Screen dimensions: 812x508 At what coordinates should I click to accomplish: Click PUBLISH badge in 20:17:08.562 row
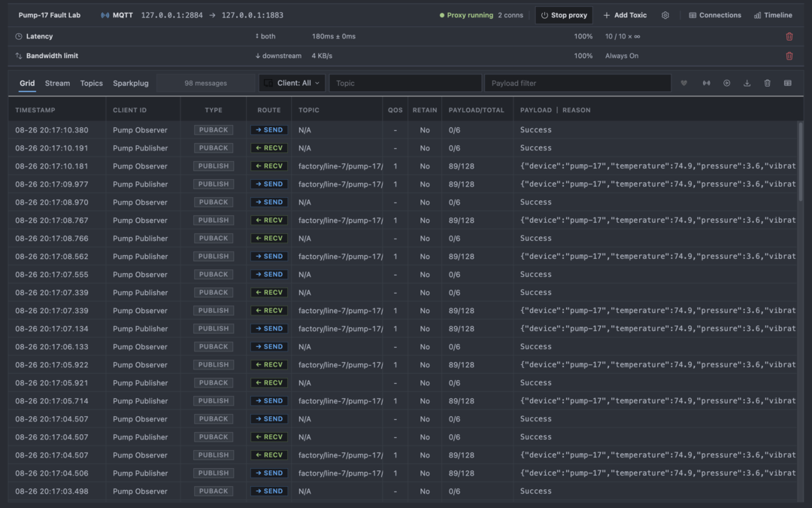click(x=214, y=257)
